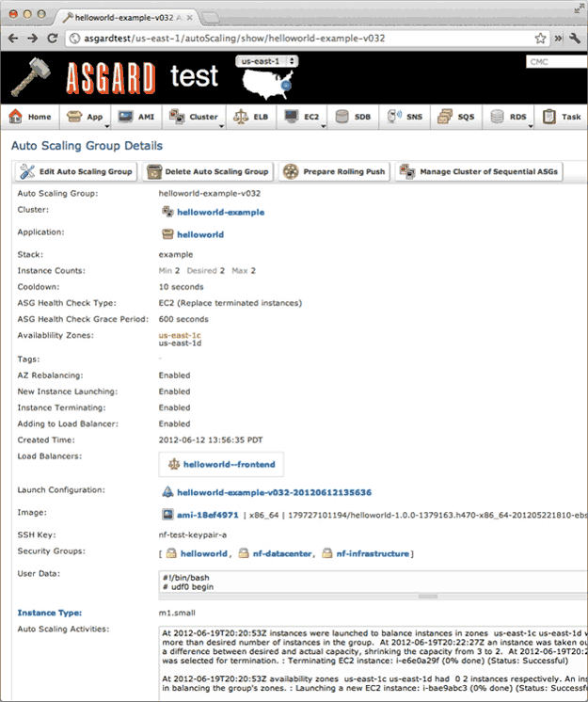Click Delete Auto Scaling Group button
This screenshot has width=588, height=702.
[208, 171]
